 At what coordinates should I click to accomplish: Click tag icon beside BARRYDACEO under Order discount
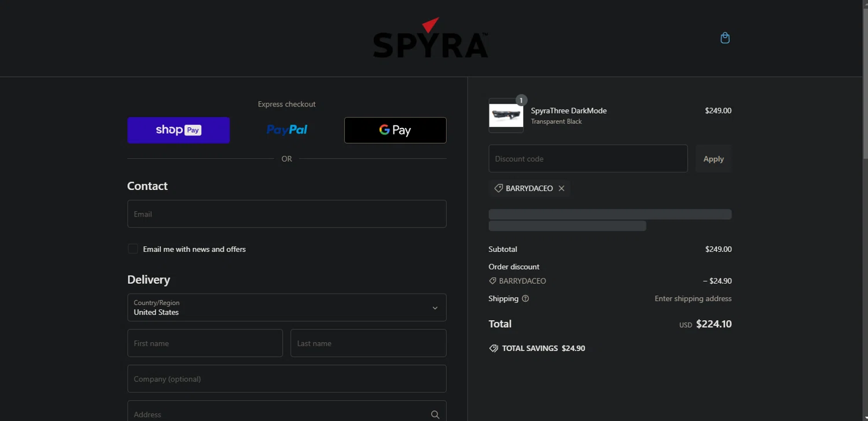tap(492, 281)
